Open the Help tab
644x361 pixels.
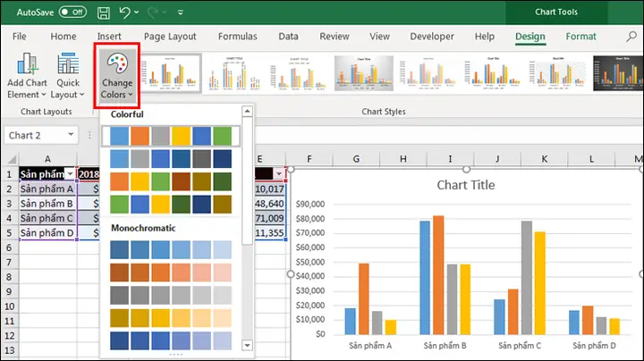pyautogui.click(x=485, y=36)
